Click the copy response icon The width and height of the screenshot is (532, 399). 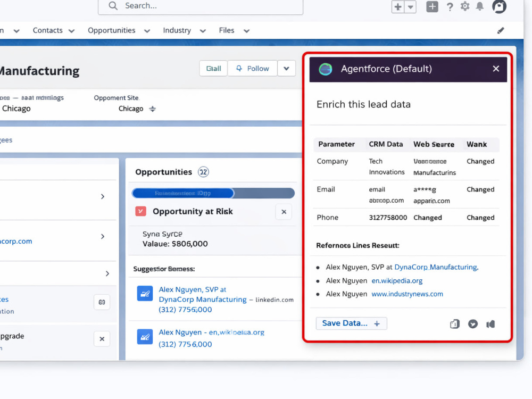[454, 324]
